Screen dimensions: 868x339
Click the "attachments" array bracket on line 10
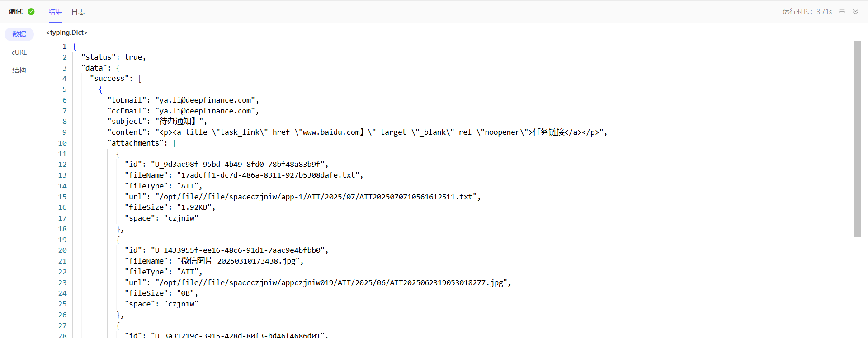[x=175, y=143]
